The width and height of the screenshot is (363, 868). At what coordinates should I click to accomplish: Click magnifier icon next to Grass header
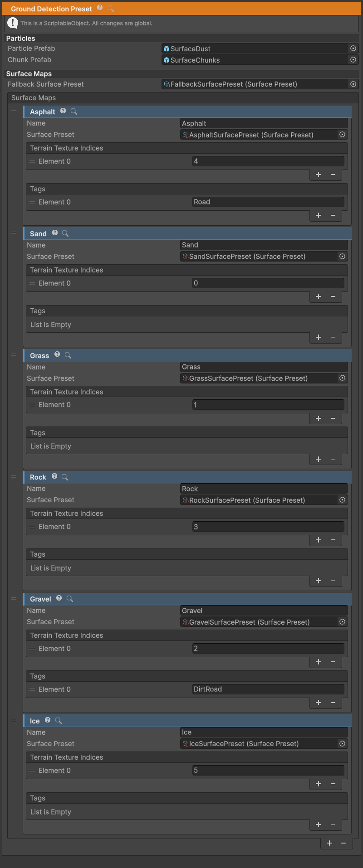68,355
